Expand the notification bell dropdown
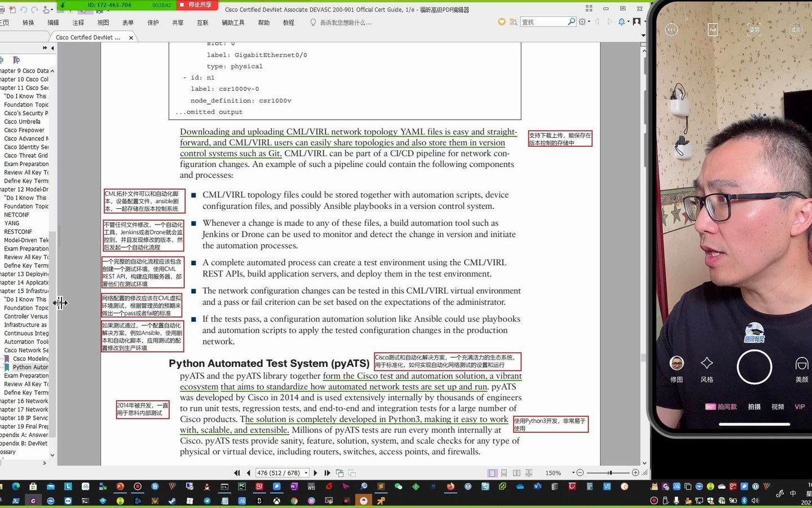 click(x=628, y=21)
